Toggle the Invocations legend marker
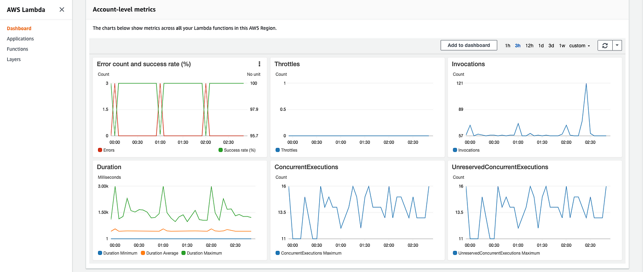The width and height of the screenshot is (644, 272). coord(455,150)
